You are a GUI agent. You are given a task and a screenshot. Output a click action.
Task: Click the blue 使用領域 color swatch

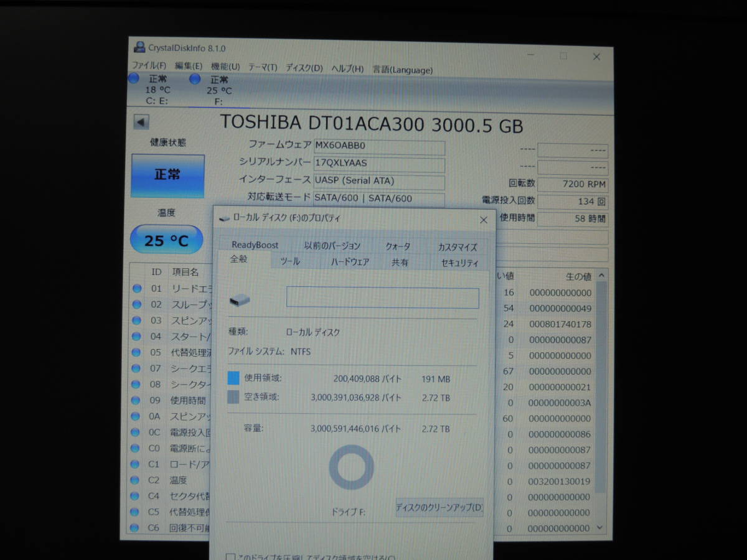(x=233, y=378)
